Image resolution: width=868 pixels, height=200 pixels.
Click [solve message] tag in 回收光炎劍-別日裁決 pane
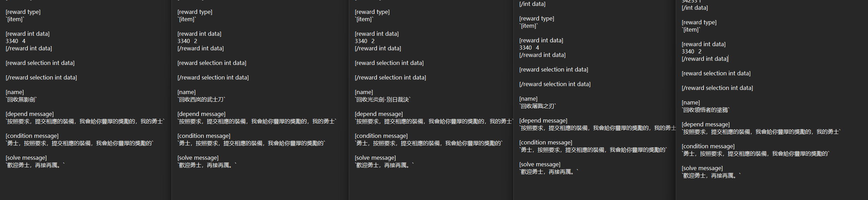click(x=375, y=158)
